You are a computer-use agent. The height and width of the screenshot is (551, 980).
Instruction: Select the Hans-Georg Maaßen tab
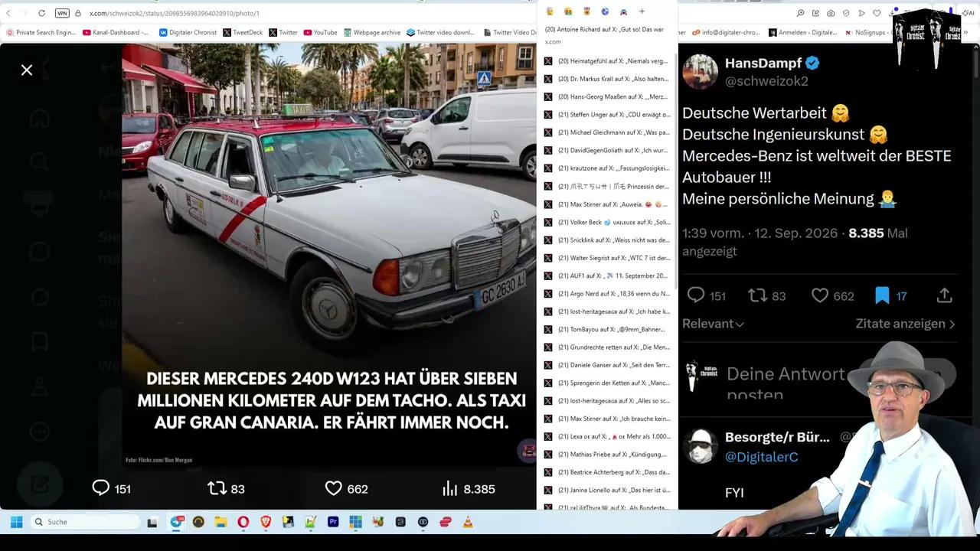tap(606, 96)
